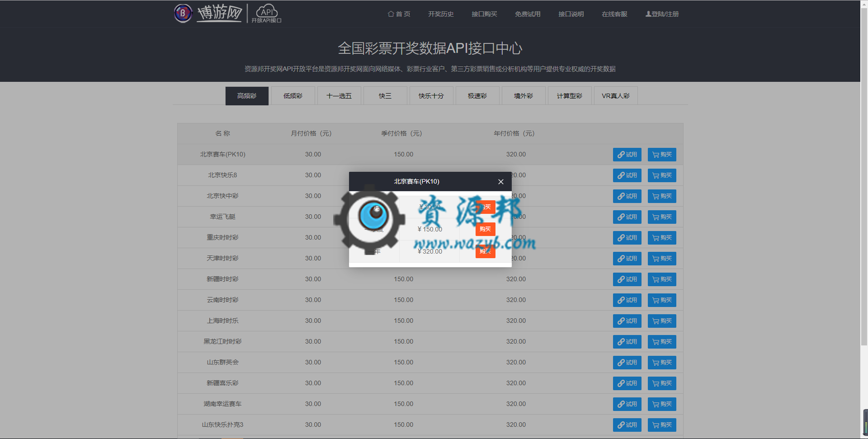Buy the ¥320.00 yearly plan in the dialog
868x439 pixels.
pos(485,251)
